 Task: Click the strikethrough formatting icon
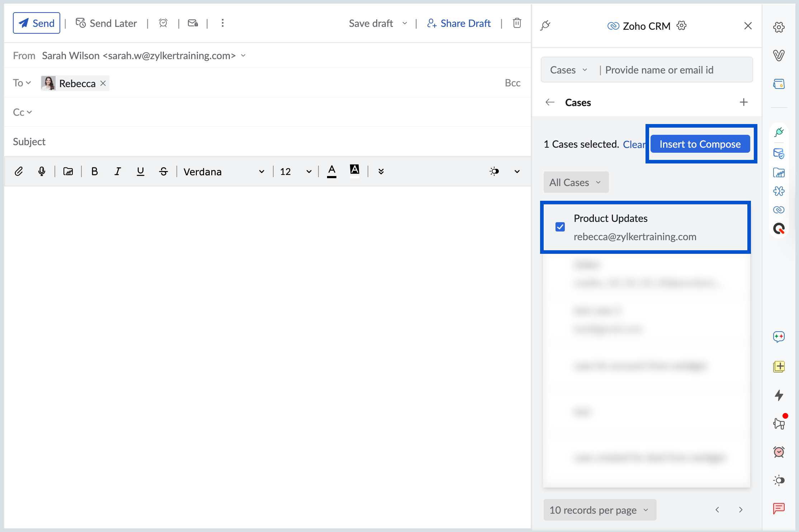point(164,171)
